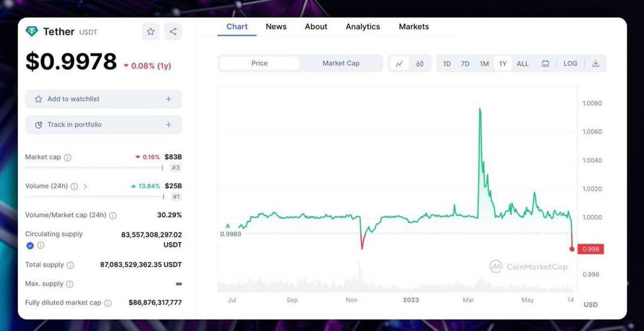Switch to line chart view
644x331 pixels.
pyautogui.click(x=399, y=63)
